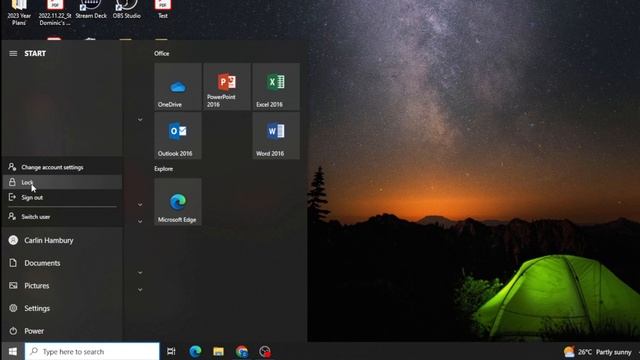Click the Explore group header
Image resolution: width=640 pixels, height=360 pixels.
[x=163, y=169]
